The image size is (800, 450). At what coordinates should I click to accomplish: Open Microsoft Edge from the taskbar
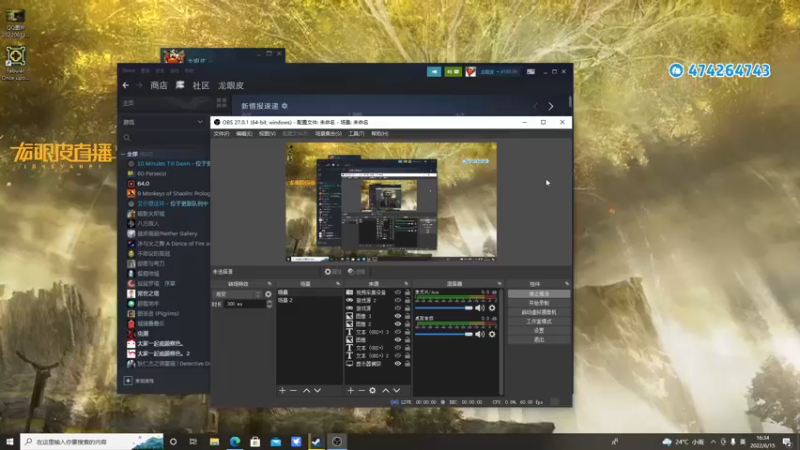(x=235, y=441)
